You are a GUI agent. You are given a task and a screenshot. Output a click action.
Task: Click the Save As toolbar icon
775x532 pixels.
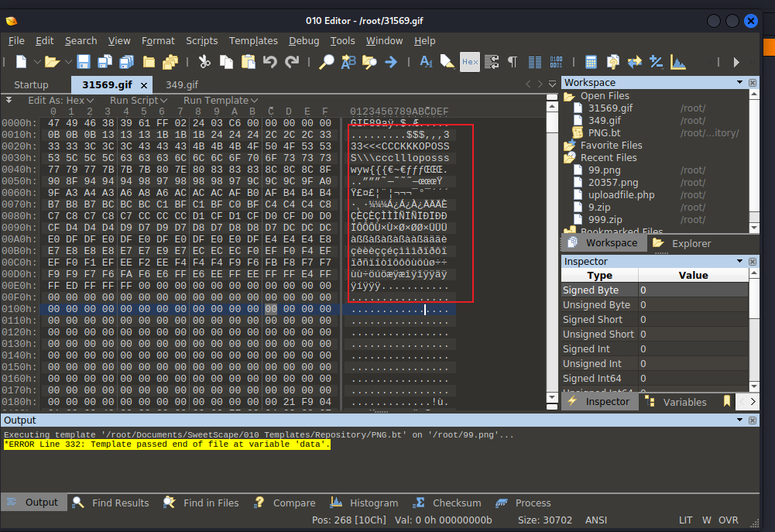105,62
